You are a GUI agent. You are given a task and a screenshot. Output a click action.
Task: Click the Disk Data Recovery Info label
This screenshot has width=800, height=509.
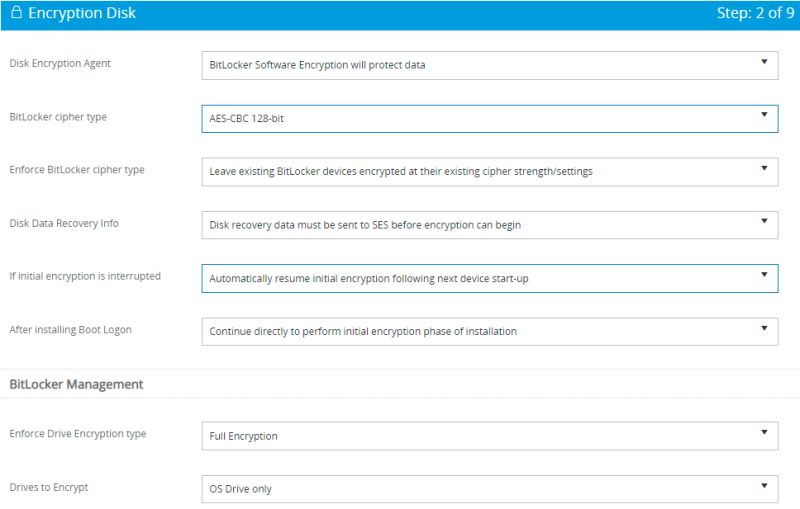[64, 223]
